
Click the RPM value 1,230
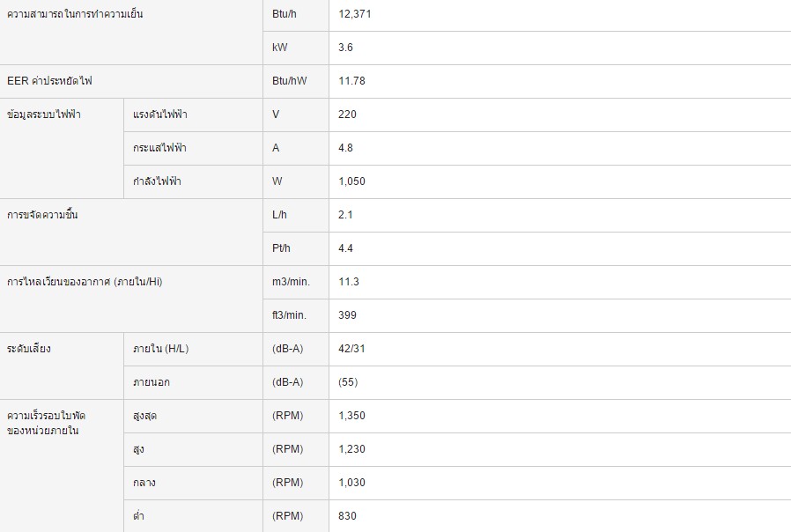point(351,449)
